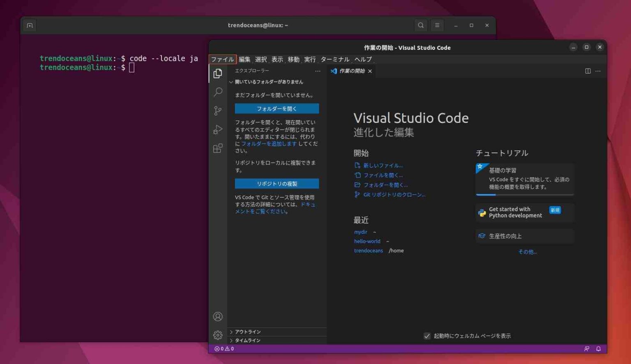Click the split editor layout icon
The width and height of the screenshot is (631, 364).
(587, 71)
